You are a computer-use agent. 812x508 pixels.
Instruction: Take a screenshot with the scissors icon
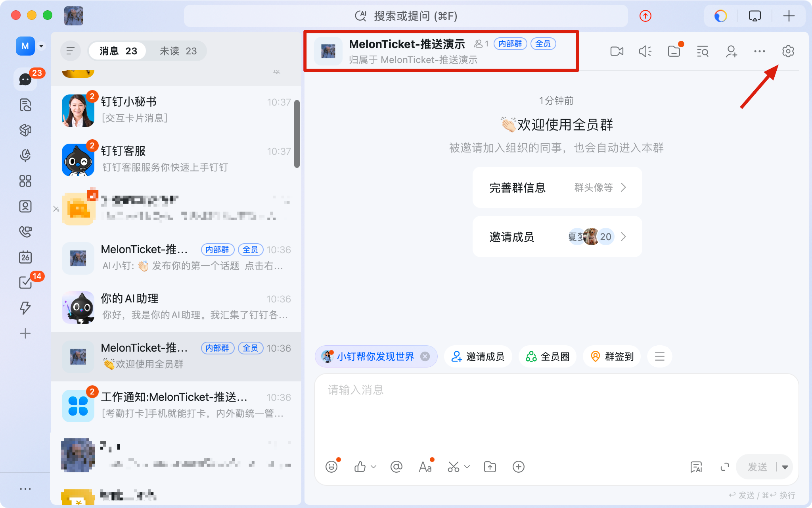point(454,467)
